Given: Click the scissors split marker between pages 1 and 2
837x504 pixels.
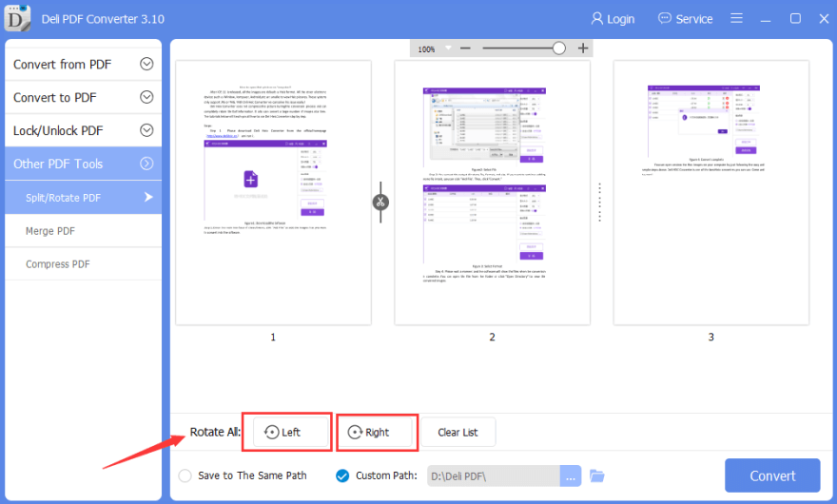Looking at the screenshot, I should (x=380, y=203).
